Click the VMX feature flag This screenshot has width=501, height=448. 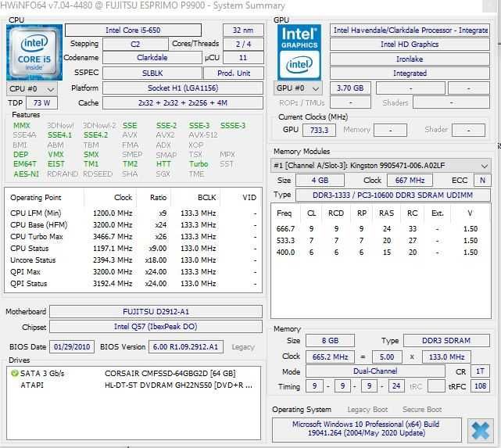tap(56, 155)
